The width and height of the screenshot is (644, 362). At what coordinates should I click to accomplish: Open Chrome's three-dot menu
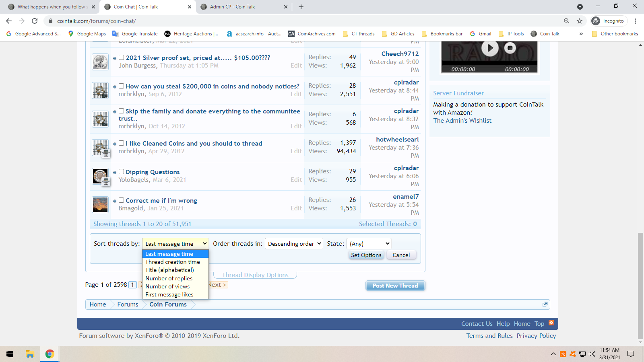coord(635,21)
